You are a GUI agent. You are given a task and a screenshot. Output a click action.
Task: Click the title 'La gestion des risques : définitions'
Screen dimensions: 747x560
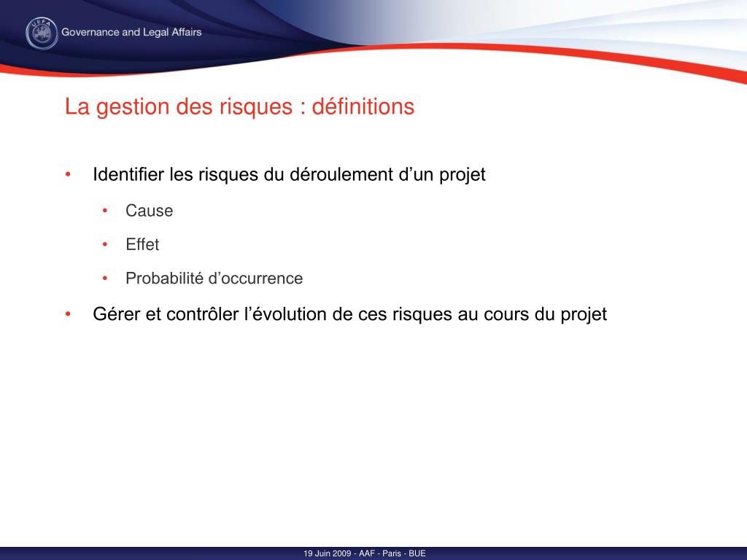click(239, 106)
